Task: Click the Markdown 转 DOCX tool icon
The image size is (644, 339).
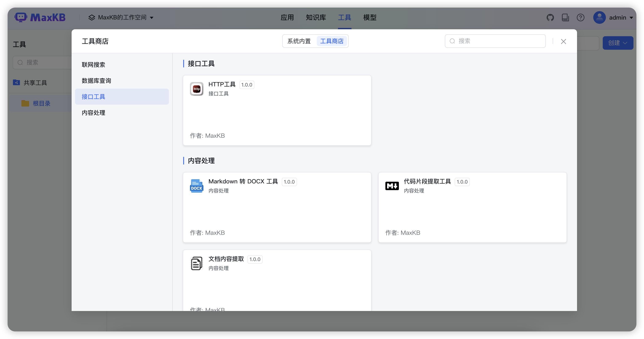Action: click(x=196, y=186)
